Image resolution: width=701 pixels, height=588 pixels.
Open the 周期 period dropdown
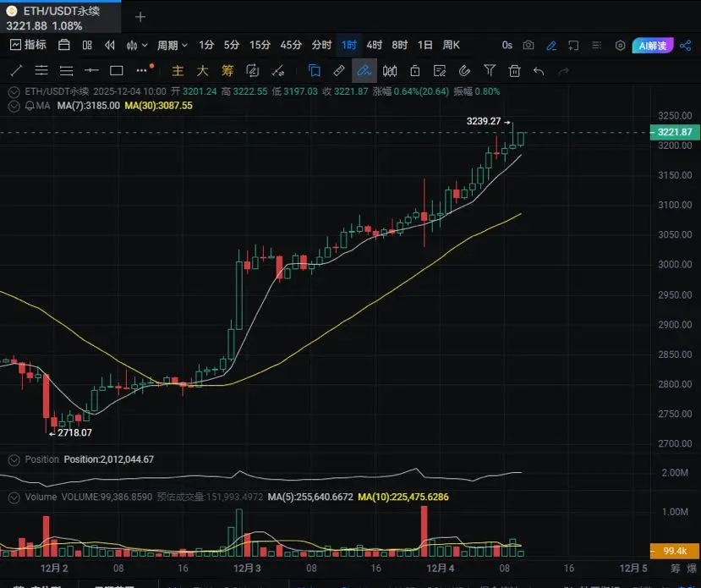pos(173,45)
